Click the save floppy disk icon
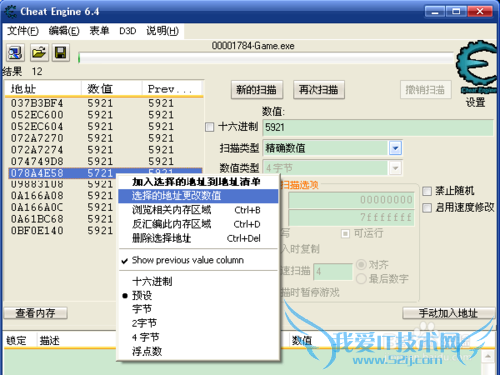The image size is (500, 375). click(61, 53)
